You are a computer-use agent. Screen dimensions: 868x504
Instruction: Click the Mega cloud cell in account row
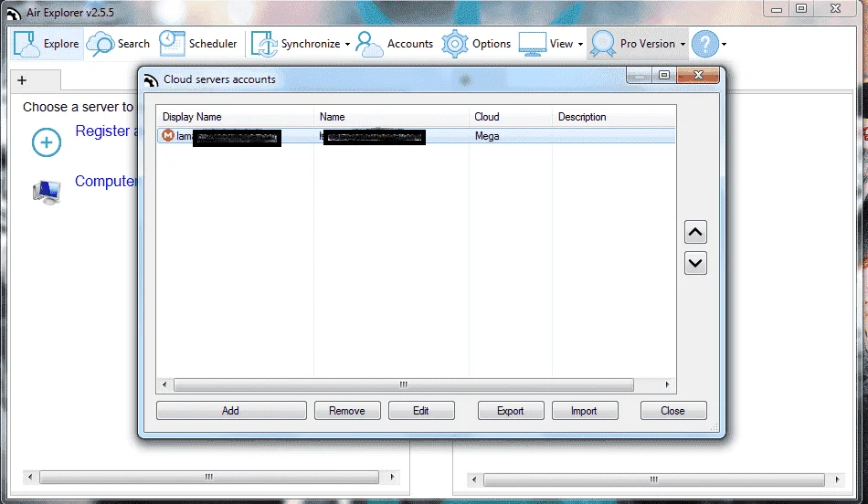coord(487,136)
